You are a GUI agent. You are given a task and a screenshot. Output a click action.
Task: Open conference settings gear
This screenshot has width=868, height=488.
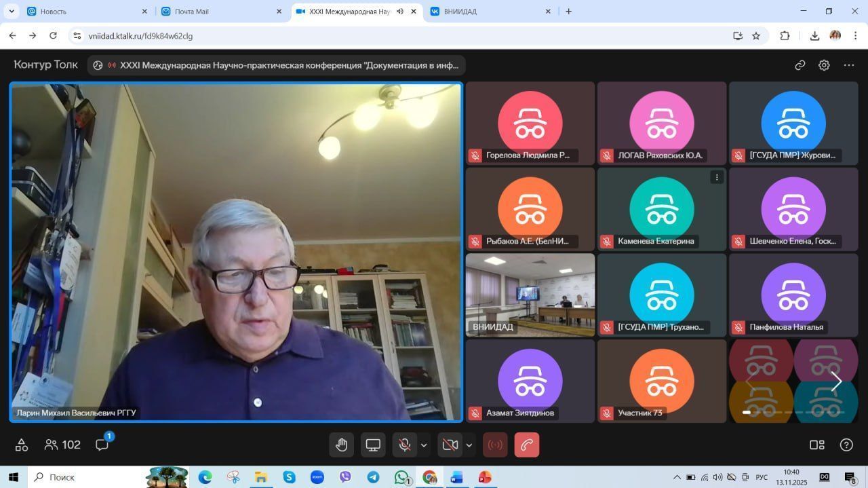(x=824, y=65)
